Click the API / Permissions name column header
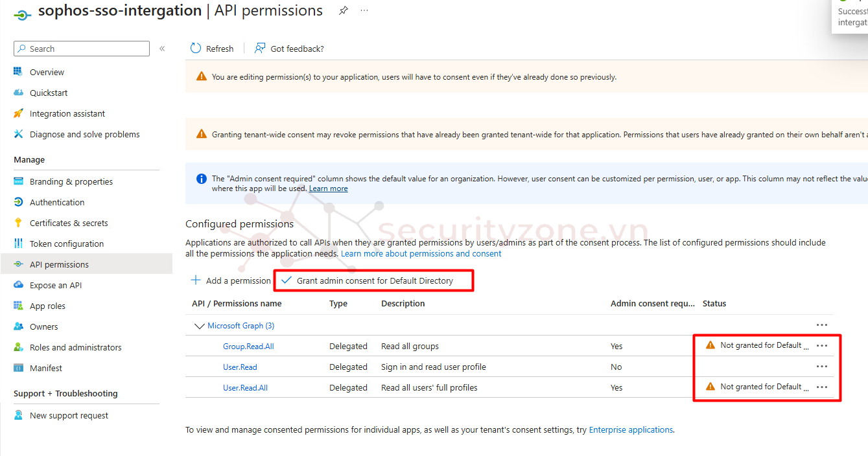 (x=237, y=303)
